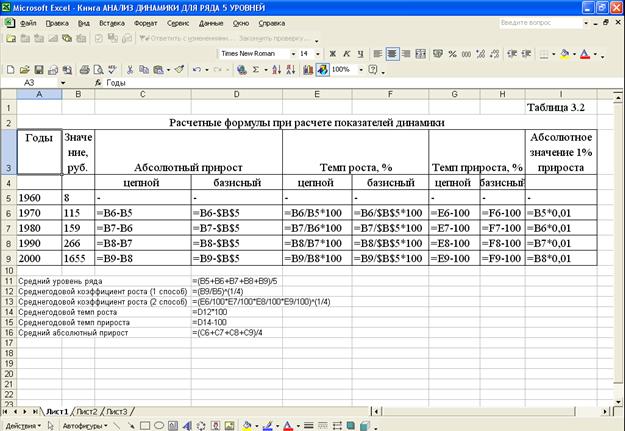
Task: Create a new blank workbook
Action: pyautogui.click(x=10, y=70)
